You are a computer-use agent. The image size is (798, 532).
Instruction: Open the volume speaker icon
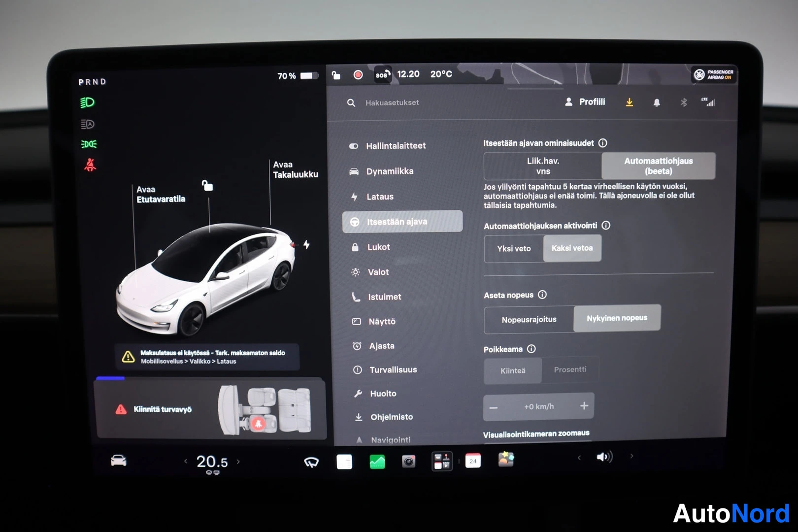pyautogui.click(x=604, y=457)
